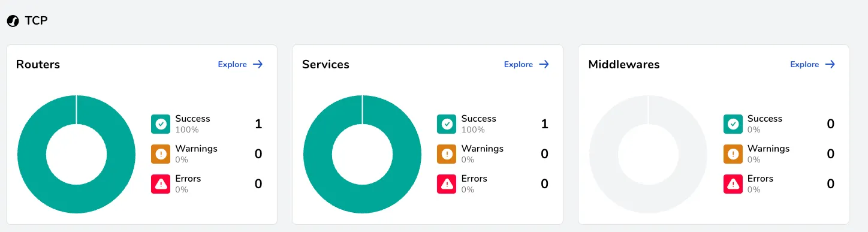The width and height of the screenshot is (868, 232).
Task: Click the Routers Success label
Action: 192,119
